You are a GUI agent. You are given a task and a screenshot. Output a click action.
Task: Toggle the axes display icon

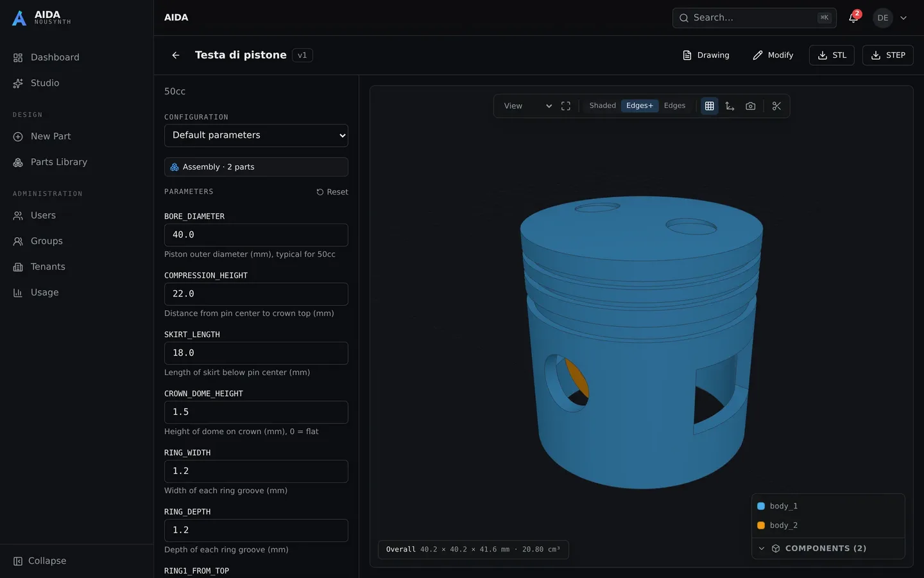730,106
